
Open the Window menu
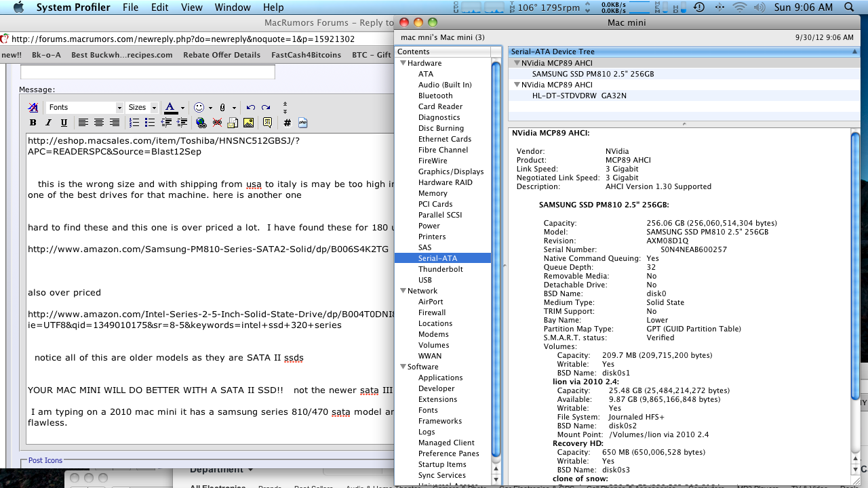[x=233, y=7]
